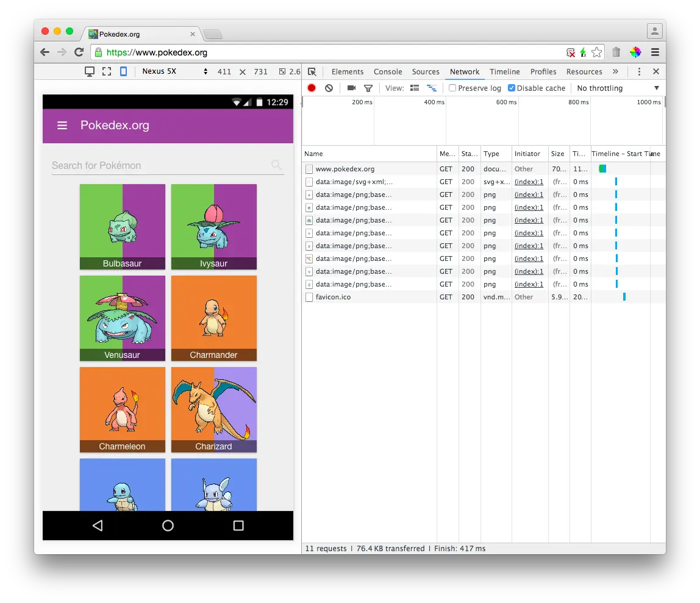Viewport: 700px width, 603px height.
Task: Clear the network requests list
Action: 329,88
